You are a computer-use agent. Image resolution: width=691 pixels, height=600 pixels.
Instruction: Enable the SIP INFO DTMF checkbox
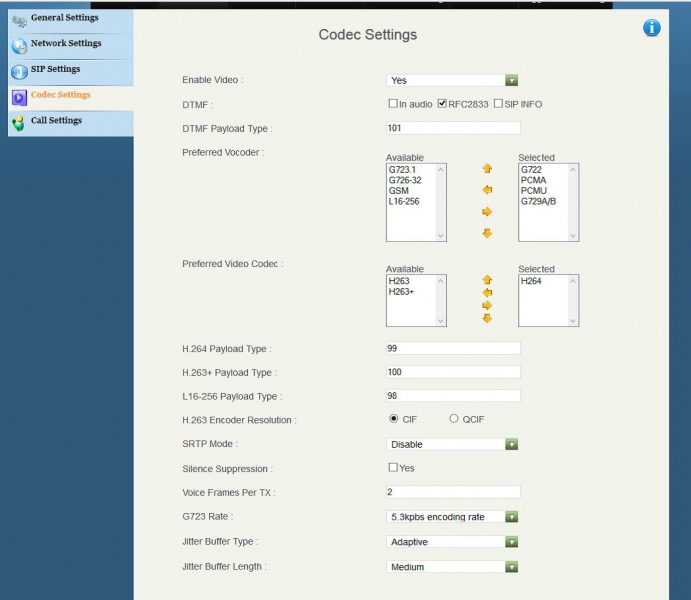click(x=498, y=104)
